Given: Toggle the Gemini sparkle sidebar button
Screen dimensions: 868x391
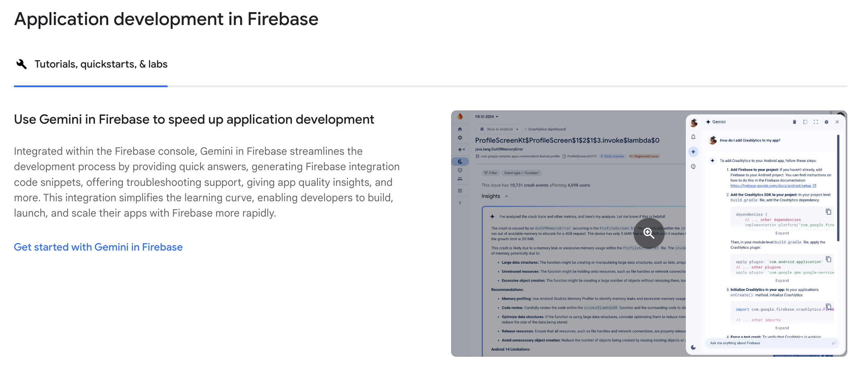Looking at the screenshot, I should pos(693,152).
